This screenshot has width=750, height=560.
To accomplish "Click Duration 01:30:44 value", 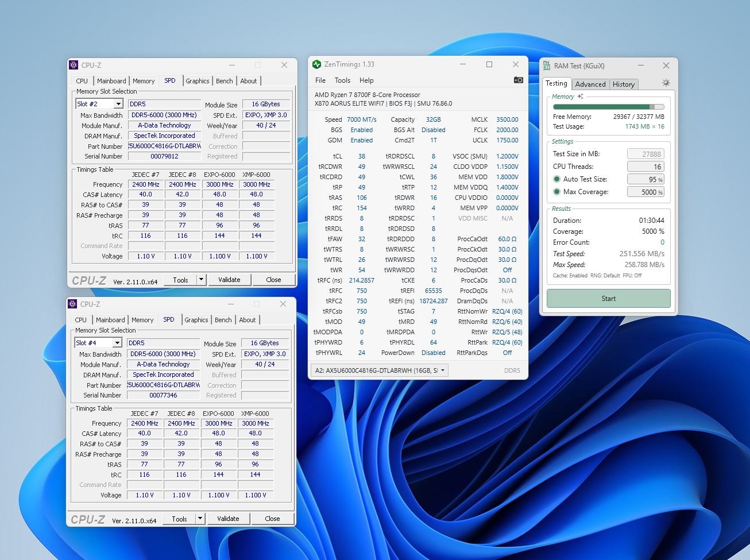I will point(652,221).
